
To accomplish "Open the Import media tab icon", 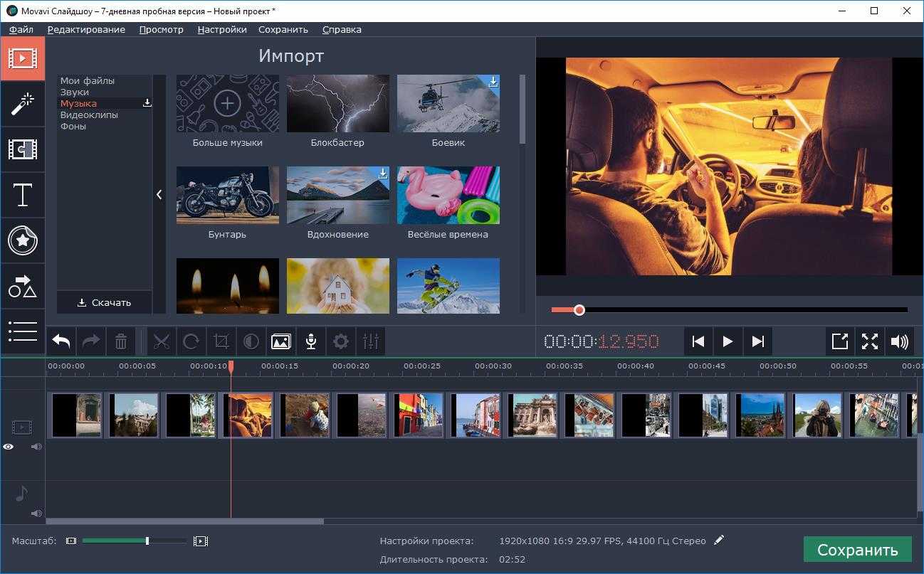I will tap(23, 59).
